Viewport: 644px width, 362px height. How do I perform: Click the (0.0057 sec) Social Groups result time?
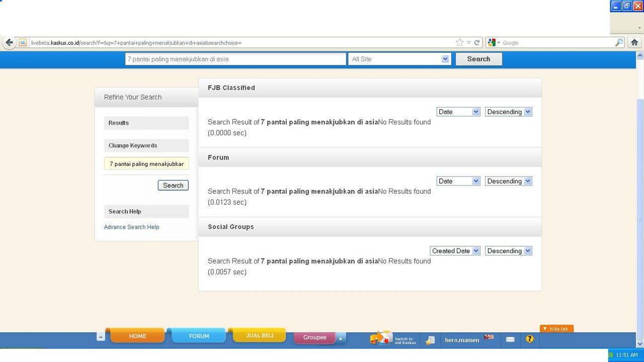[227, 272]
